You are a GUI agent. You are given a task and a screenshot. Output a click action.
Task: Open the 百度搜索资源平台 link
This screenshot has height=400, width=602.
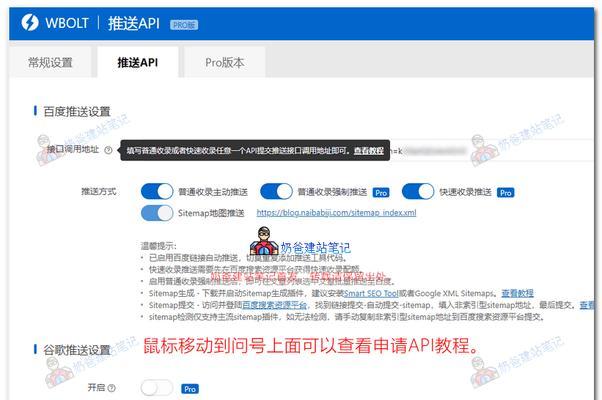tap(275, 305)
